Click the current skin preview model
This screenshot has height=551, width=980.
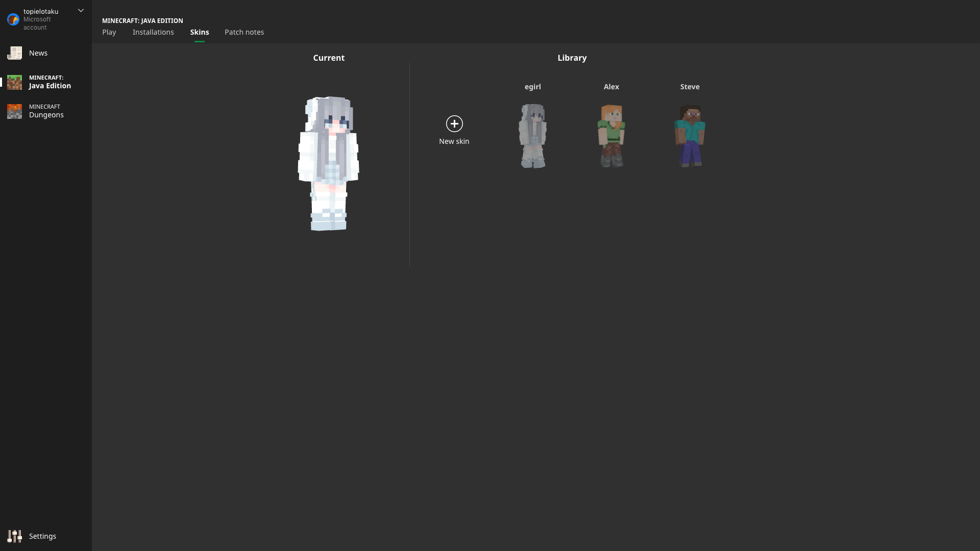click(329, 163)
